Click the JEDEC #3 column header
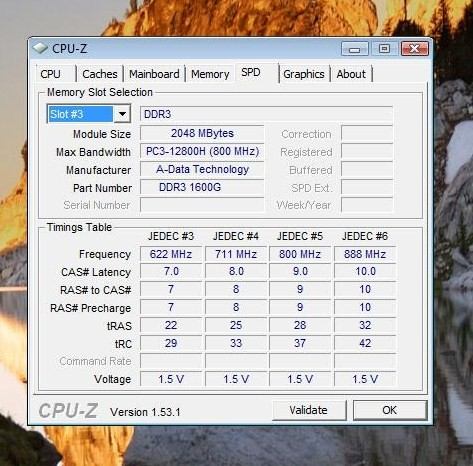Image resolution: width=473 pixels, height=466 pixels. coord(171,236)
